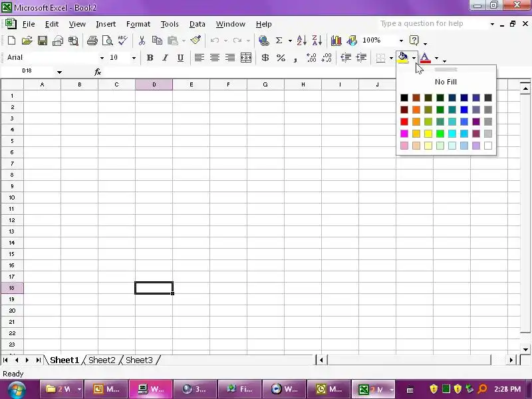Switch to the Sheet2 tab
The height and width of the screenshot is (399, 532).
click(102, 360)
